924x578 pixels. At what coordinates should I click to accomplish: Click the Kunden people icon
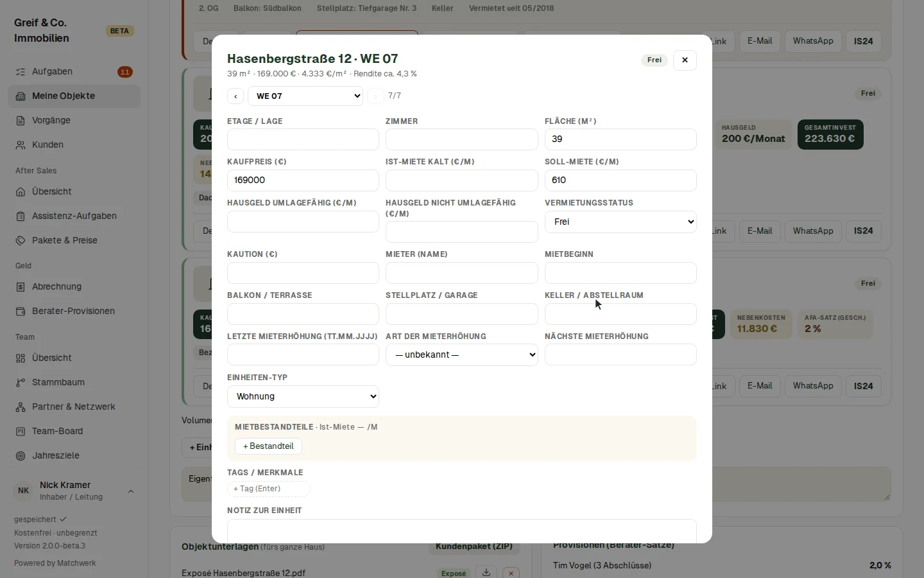[x=21, y=145]
